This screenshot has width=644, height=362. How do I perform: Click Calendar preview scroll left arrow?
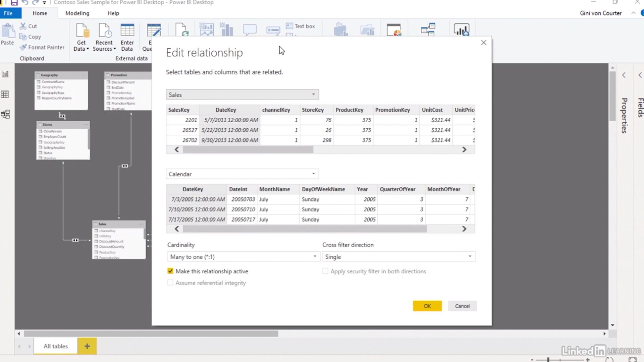pyautogui.click(x=177, y=229)
